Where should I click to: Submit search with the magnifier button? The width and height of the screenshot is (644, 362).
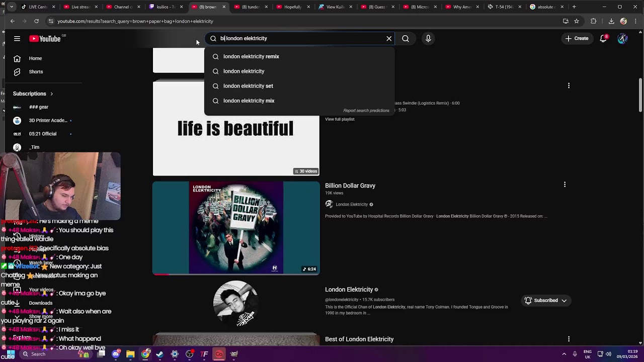click(x=406, y=38)
